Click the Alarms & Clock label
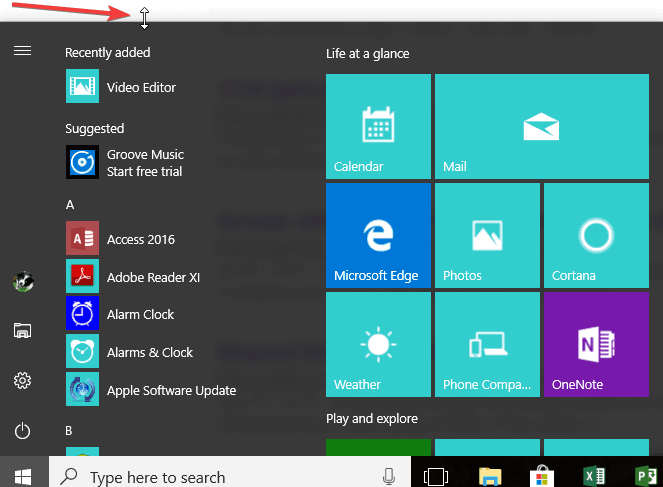The image size is (663, 487). click(x=150, y=353)
